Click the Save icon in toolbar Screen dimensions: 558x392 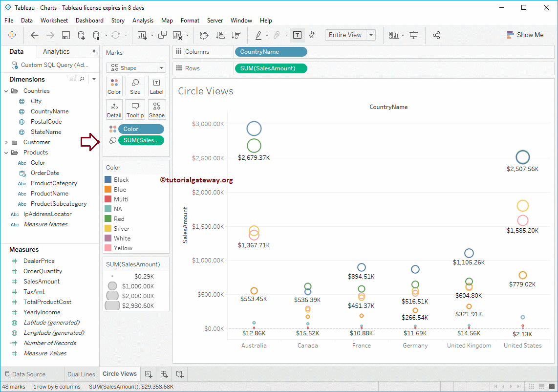tap(66, 35)
